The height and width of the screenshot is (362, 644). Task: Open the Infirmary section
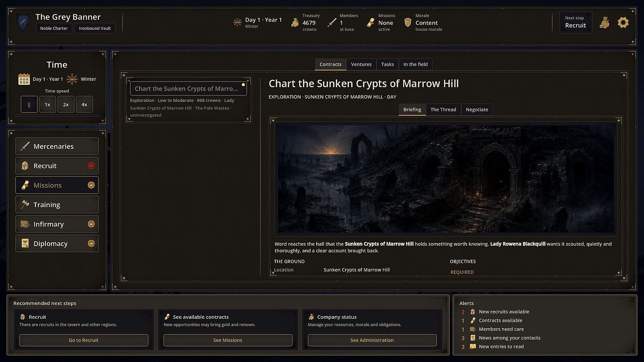(57, 224)
